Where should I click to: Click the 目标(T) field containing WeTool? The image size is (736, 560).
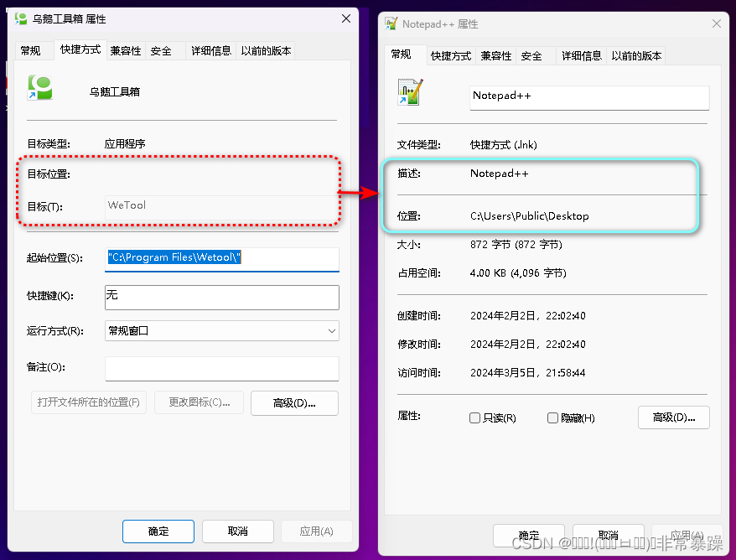[221, 206]
